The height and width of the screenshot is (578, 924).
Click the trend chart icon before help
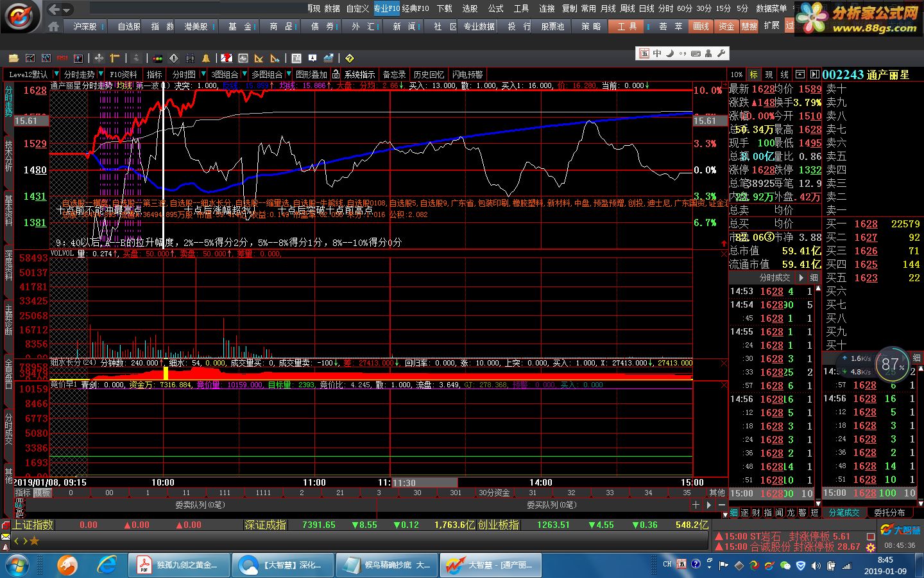[329, 58]
